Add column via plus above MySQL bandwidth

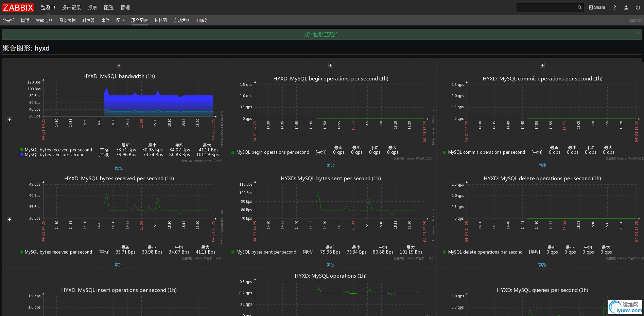pyautogui.click(x=119, y=65)
